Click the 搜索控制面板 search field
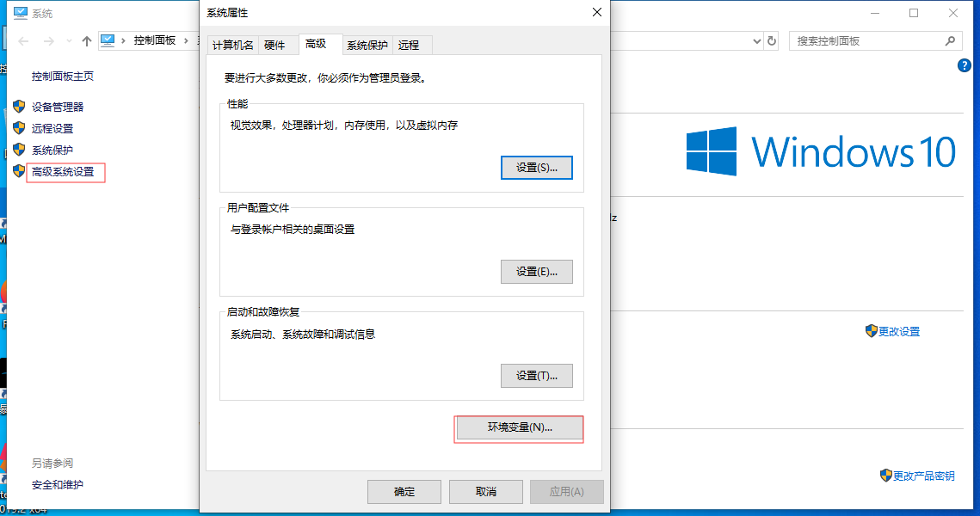Screen dimensions: 980x516 876,41
